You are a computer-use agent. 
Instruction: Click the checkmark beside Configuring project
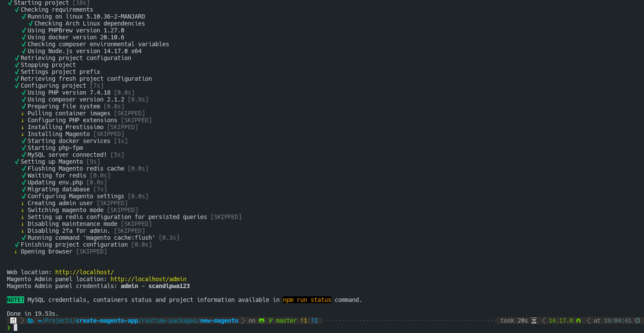pyautogui.click(x=17, y=86)
